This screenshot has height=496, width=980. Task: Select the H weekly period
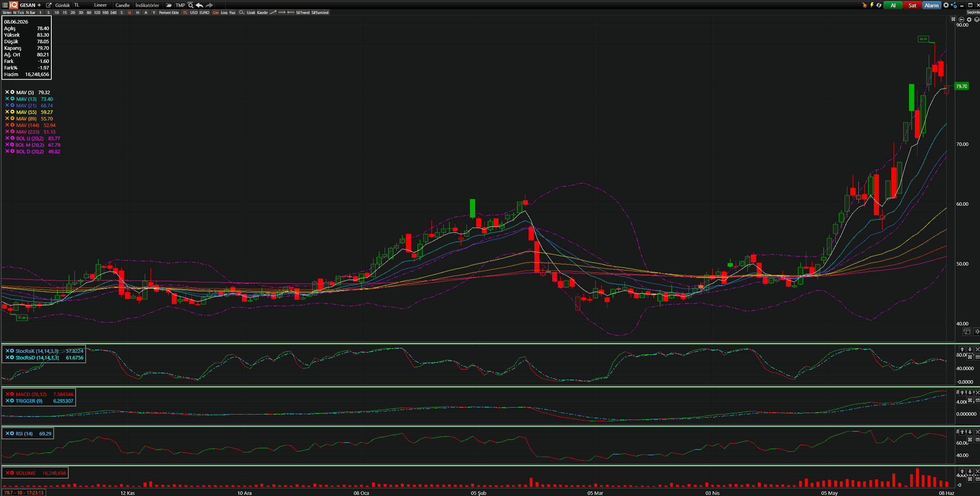137,12
